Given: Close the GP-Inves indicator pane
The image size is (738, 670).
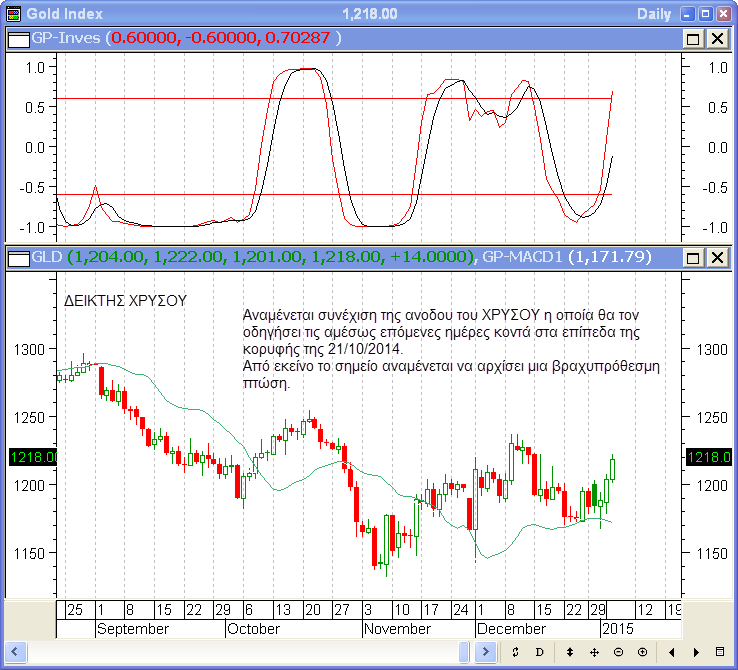Looking at the screenshot, I should tap(717, 39).
